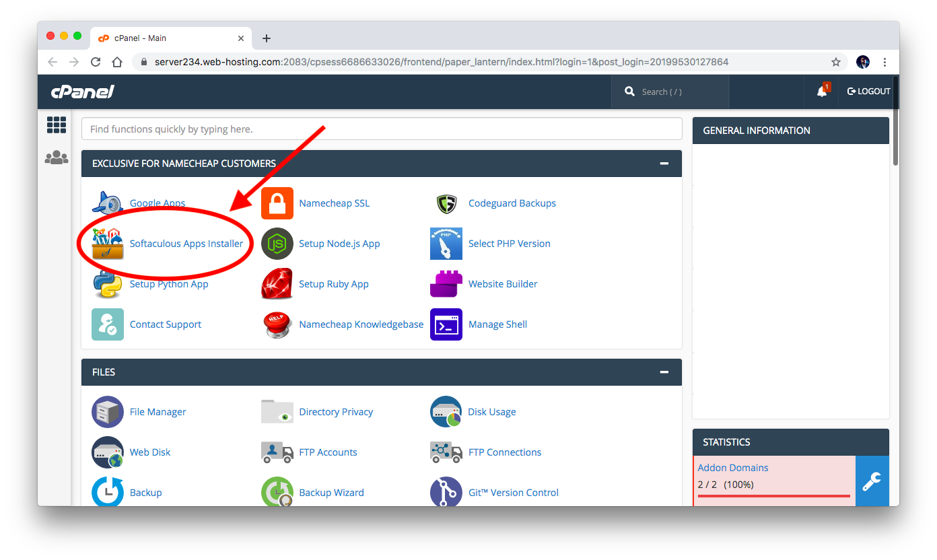Open the Select PHP Version link
This screenshot has width=937, height=560.
coord(510,244)
